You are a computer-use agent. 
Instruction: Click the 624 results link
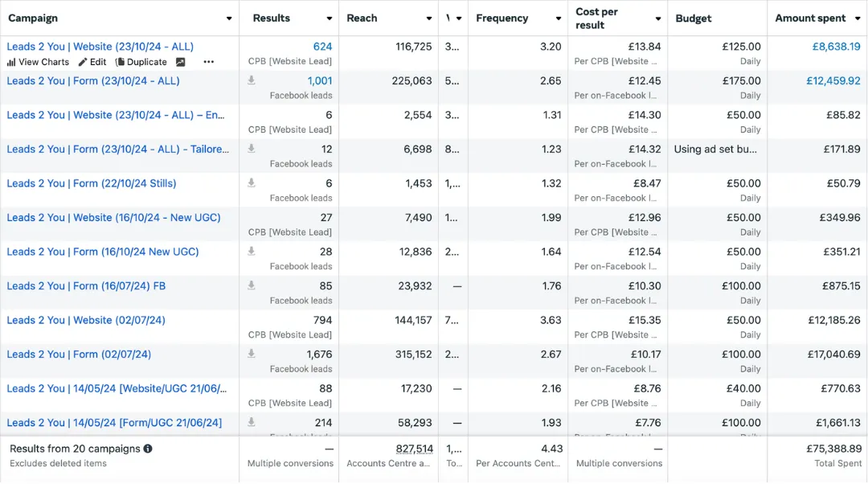click(x=323, y=47)
